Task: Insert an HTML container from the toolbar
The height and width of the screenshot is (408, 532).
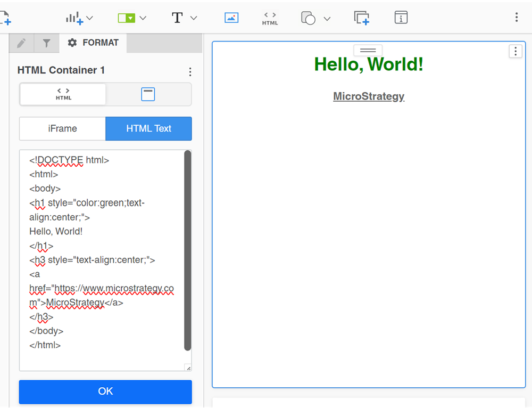Action: [x=270, y=18]
